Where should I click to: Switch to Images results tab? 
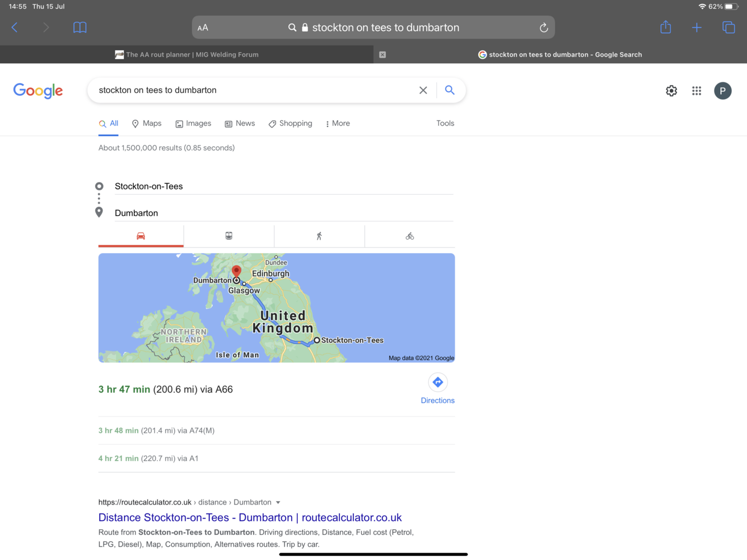[193, 124]
